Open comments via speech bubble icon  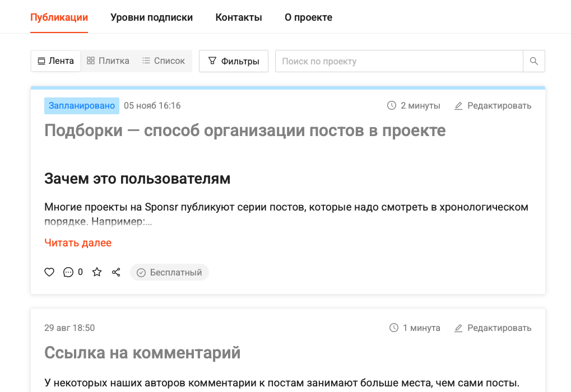68,272
